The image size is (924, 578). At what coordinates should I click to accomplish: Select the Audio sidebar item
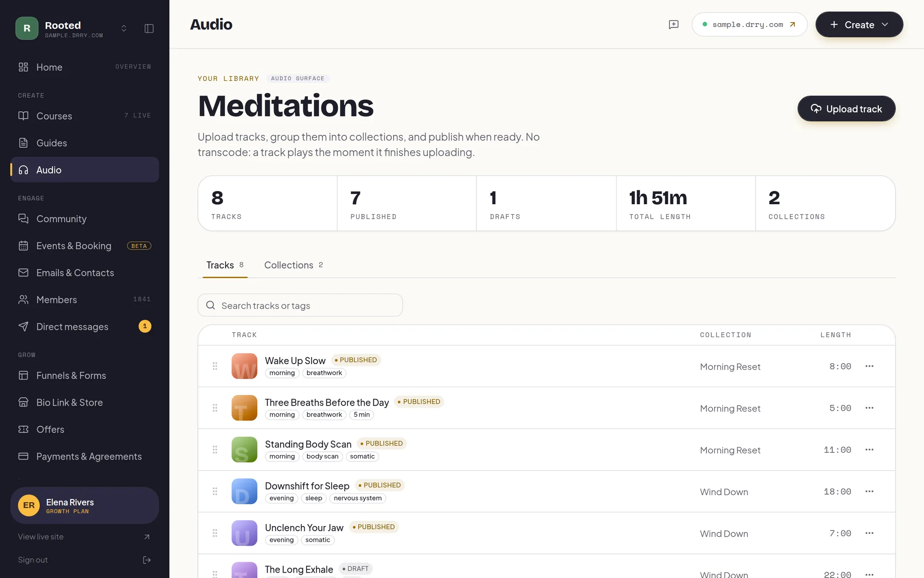click(85, 170)
